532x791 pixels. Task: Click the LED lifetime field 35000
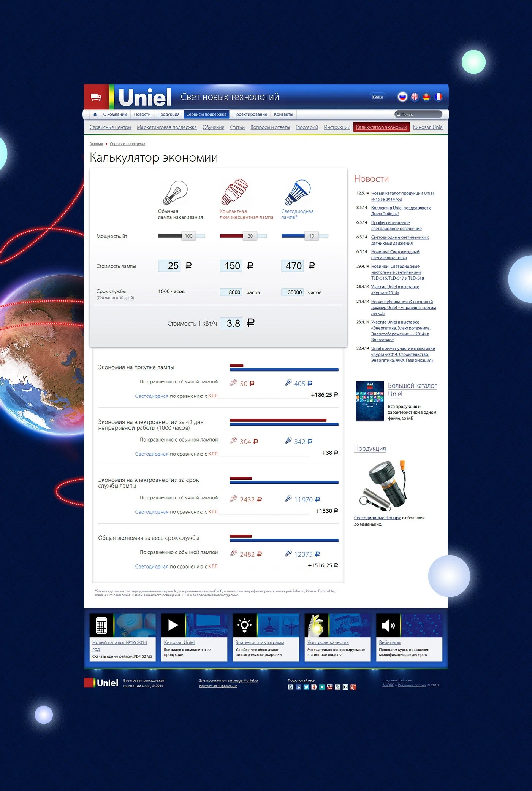point(293,292)
